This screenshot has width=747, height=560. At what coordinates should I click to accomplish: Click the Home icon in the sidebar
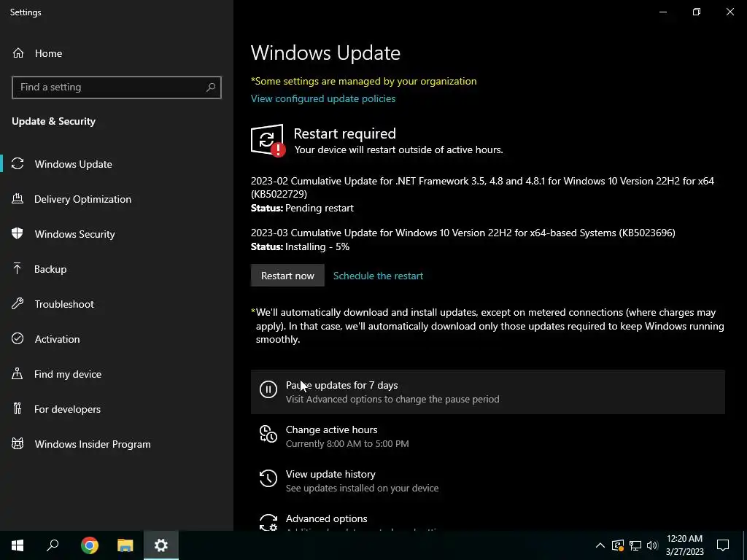coord(18,53)
